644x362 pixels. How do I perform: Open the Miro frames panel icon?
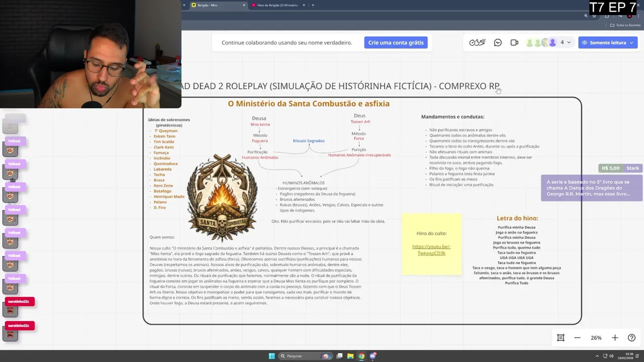(560, 338)
